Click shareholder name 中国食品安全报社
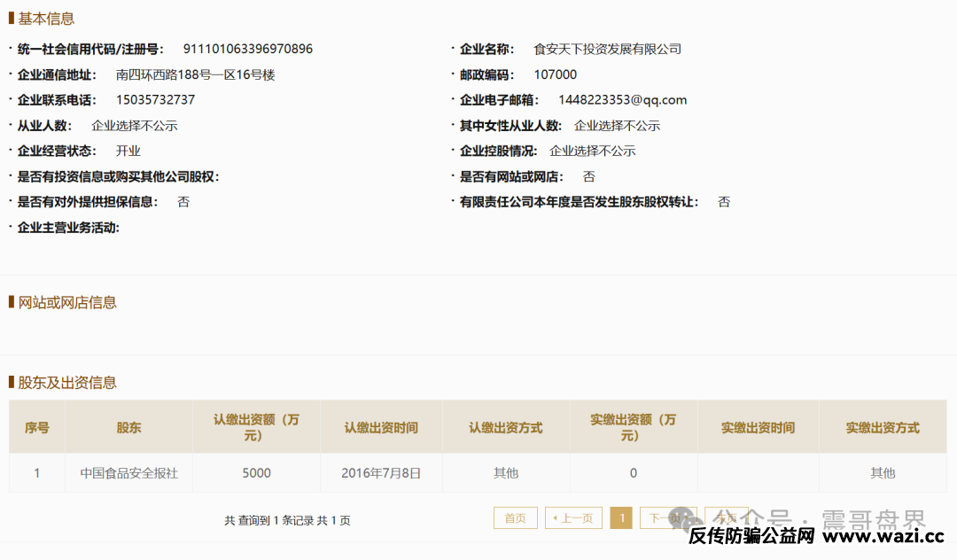 tap(129, 473)
